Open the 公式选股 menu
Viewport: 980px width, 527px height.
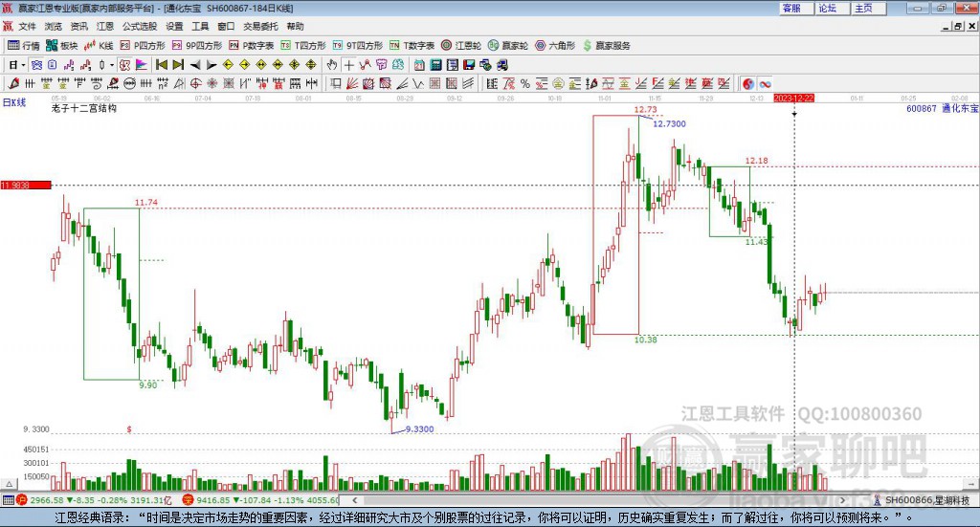(x=140, y=26)
